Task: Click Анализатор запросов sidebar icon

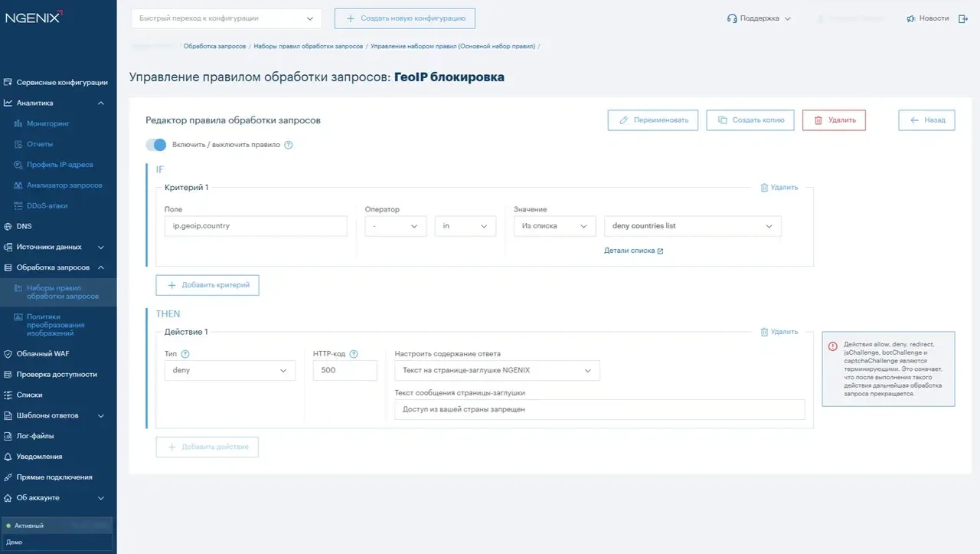Action: (19, 185)
